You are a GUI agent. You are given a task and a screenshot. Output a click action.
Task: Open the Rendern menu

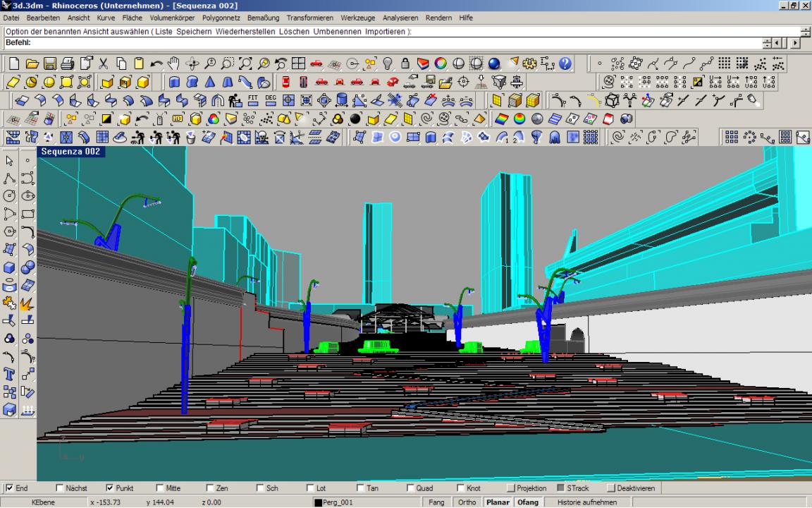[x=438, y=18]
